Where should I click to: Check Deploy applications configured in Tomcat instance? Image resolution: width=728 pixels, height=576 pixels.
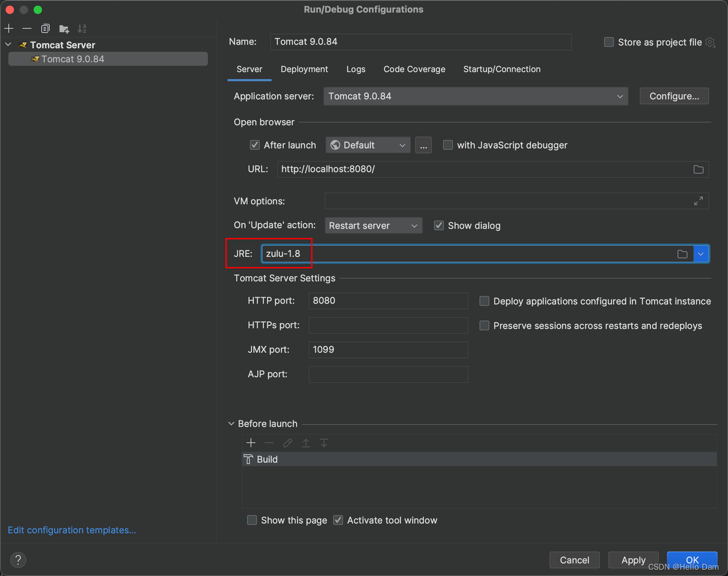[x=485, y=301]
